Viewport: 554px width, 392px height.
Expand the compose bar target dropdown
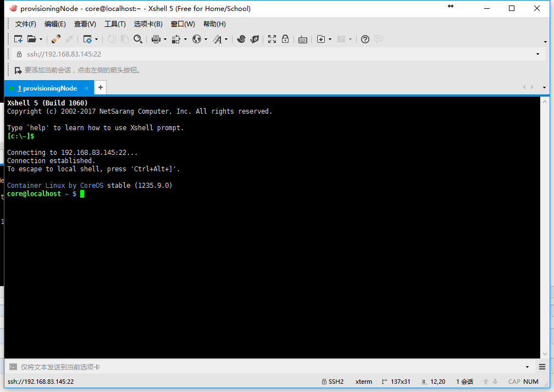click(527, 367)
